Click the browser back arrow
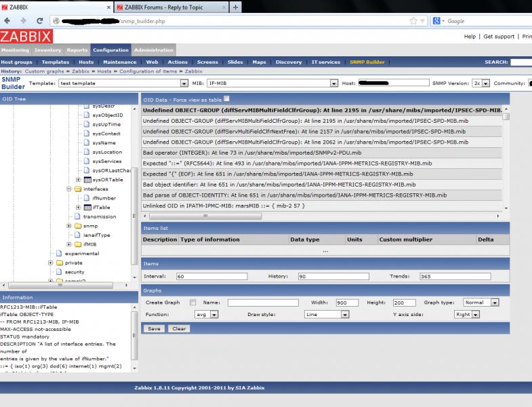Screen dimensions: 532x407 pyautogui.click(x=8, y=21)
